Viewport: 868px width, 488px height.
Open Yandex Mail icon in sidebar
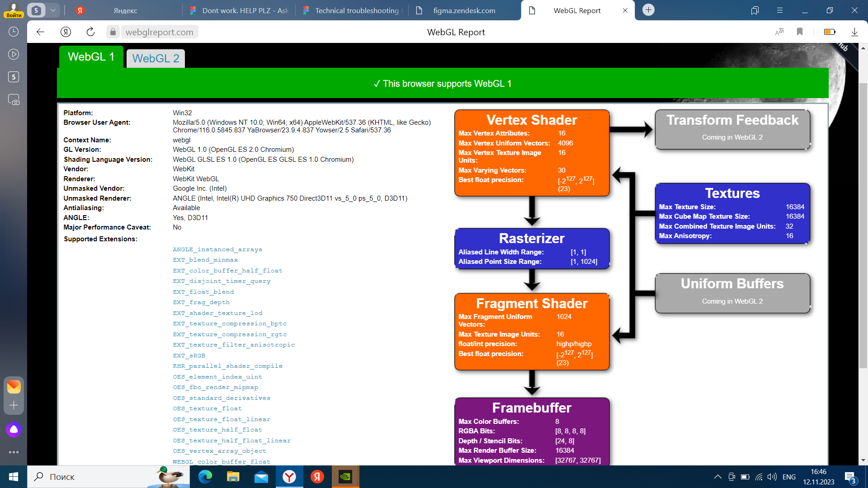[x=14, y=387]
